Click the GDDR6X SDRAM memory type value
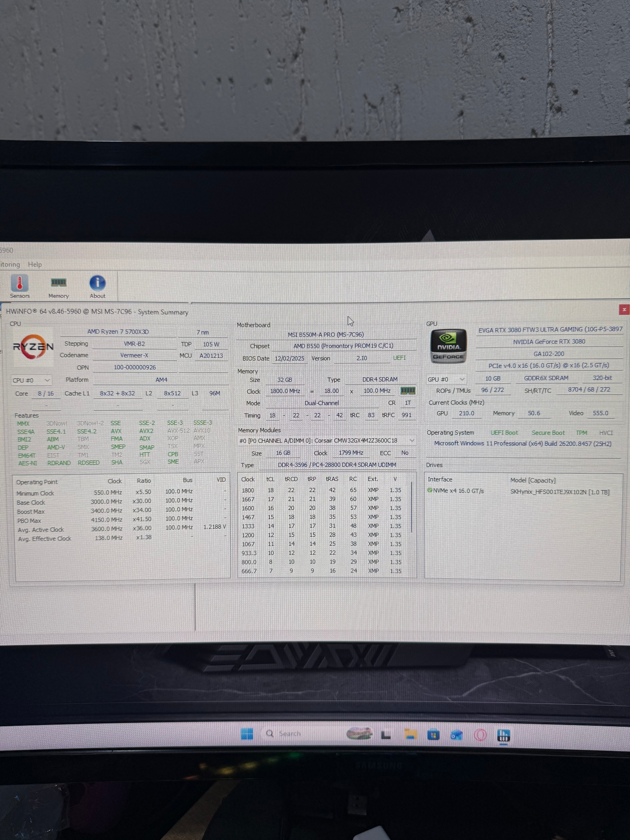Viewport: 630px width, 840px height. pyautogui.click(x=546, y=378)
